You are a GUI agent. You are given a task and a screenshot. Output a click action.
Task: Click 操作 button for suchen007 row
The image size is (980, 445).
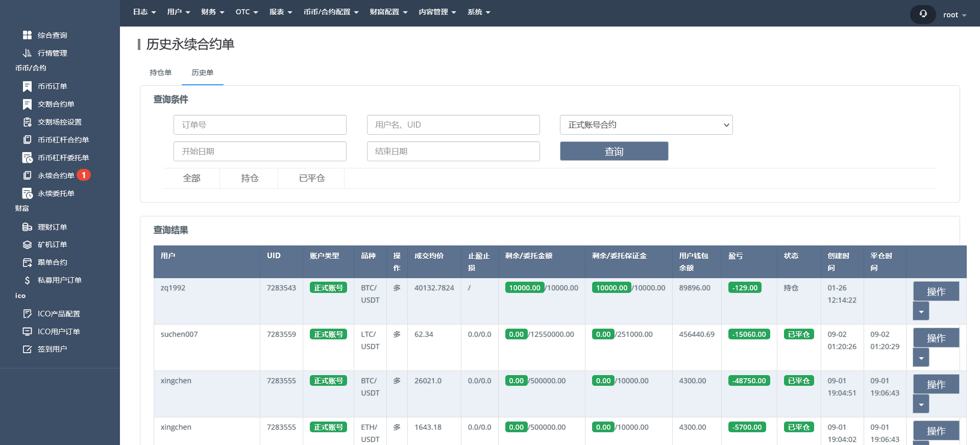point(936,338)
